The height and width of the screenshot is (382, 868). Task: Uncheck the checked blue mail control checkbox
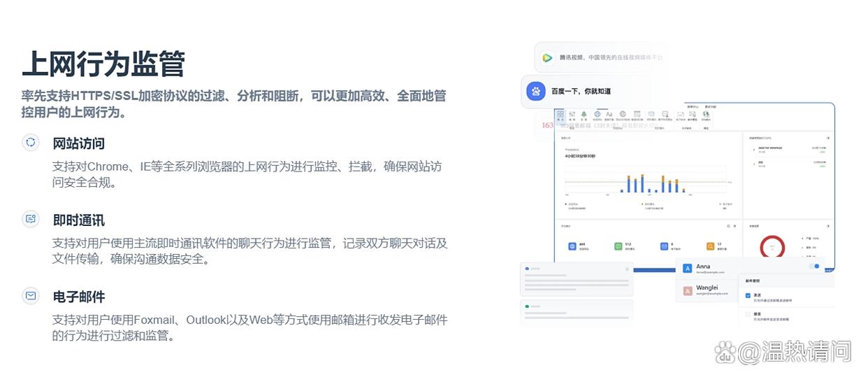point(748,296)
